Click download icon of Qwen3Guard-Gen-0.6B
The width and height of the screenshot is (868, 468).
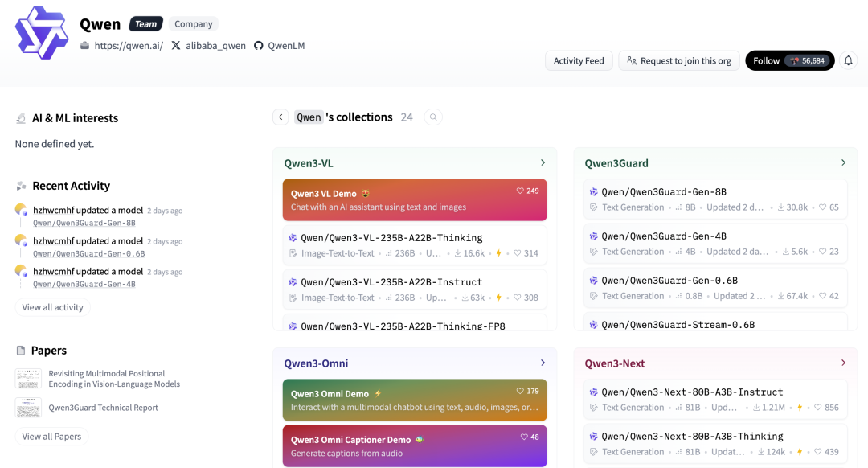tap(780, 296)
